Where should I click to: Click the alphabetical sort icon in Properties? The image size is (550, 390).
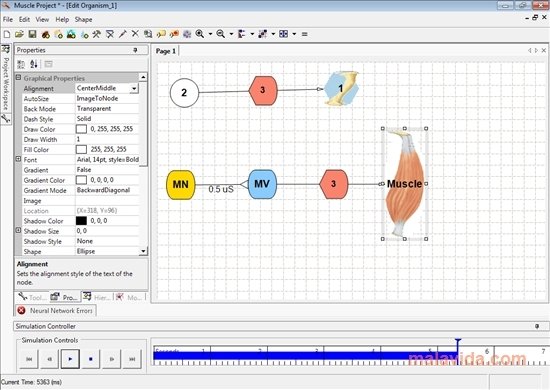coord(34,64)
